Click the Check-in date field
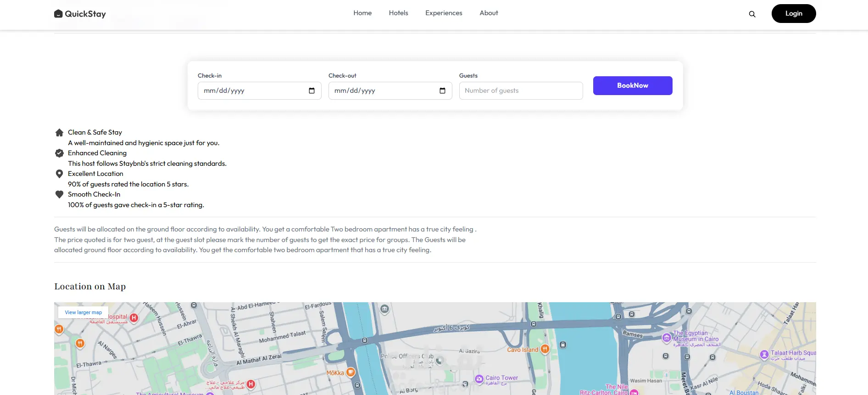The image size is (868, 395). click(x=252, y=90)
